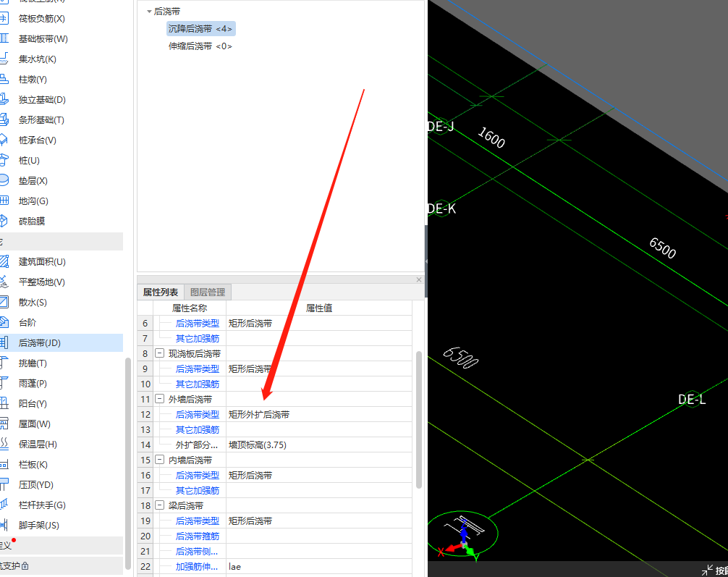Click axis label DE-K in viewport

[x=441, y=209]
